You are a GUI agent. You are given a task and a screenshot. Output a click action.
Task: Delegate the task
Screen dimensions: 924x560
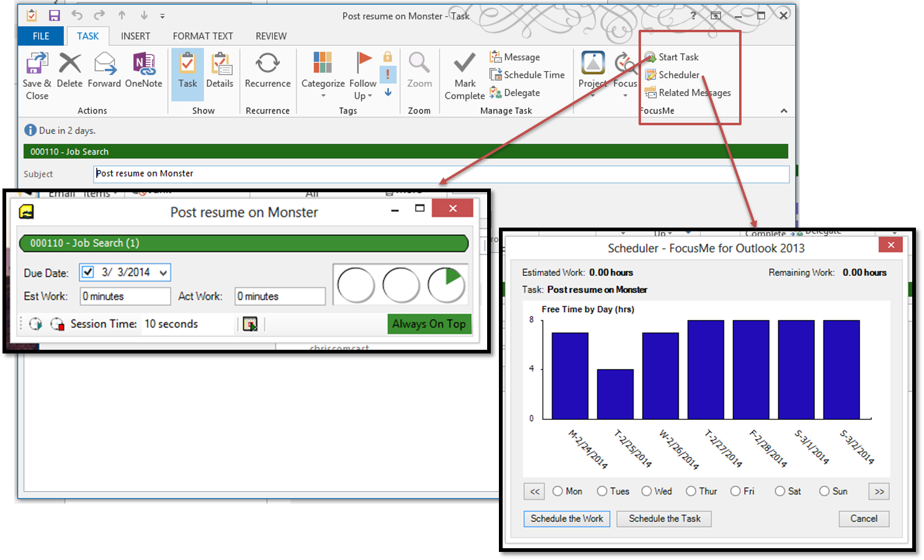coord(514,92)
